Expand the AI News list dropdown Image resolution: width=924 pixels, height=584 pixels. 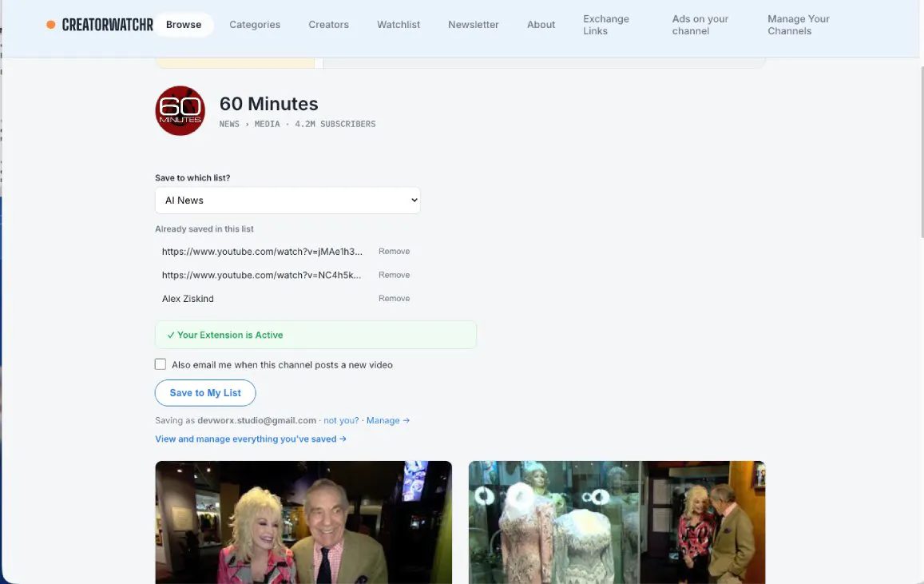pyautogui.click(x=288, y=201)
